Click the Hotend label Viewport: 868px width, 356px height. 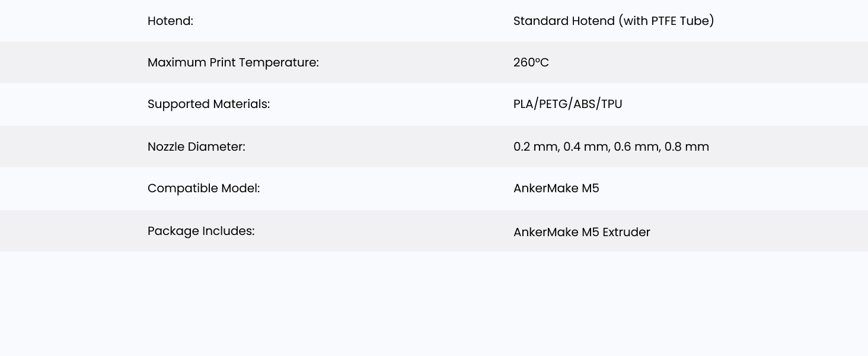tap(170, 21)
